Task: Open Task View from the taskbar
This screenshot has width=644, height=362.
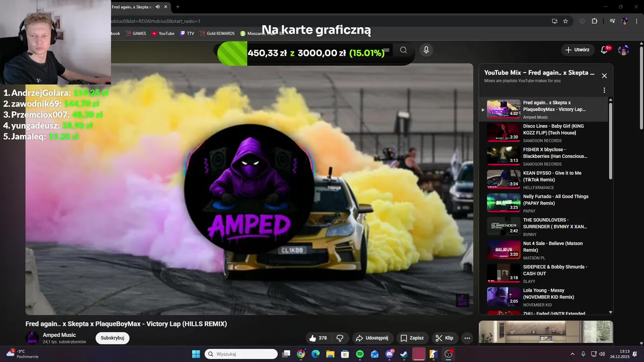Action: point(286,354)
